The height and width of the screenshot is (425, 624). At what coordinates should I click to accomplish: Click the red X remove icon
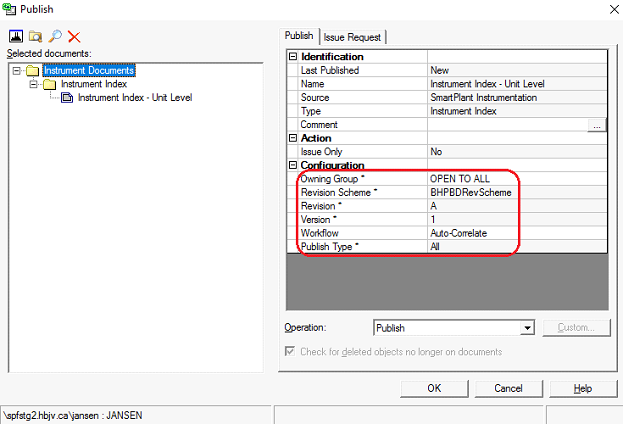point(74,37)
